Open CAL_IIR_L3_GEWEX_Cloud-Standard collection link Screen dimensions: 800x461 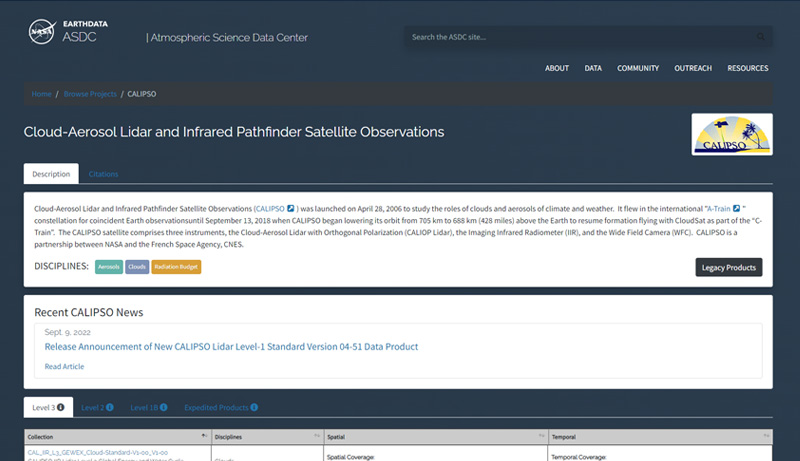97,452
